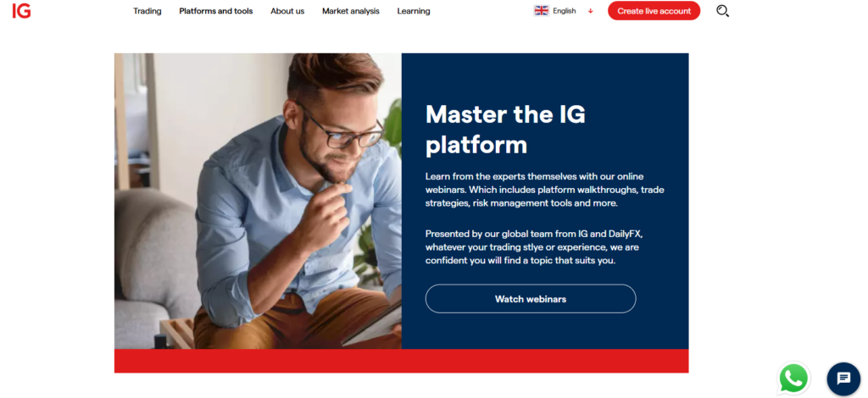This screenshot has height=398, width=868.
Task: Open the live chat bubble icon
Action: point(843,379)
